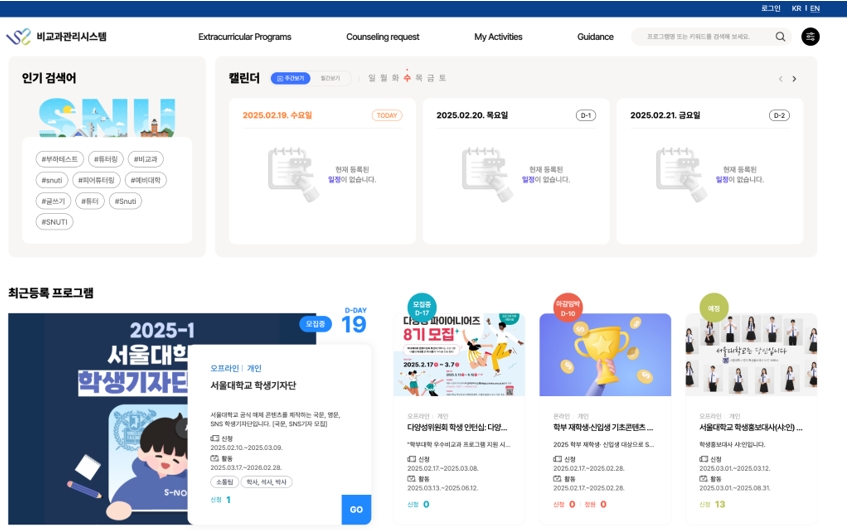Screen dimensions: 847x531
Task: Select the #Snuti keyword tag
Action: (125, 201)
